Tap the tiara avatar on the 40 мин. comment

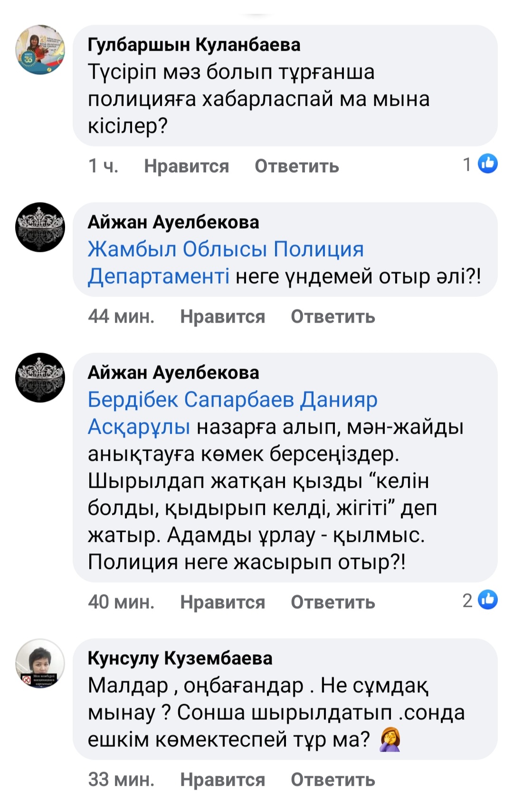click(x=40, y=378)
